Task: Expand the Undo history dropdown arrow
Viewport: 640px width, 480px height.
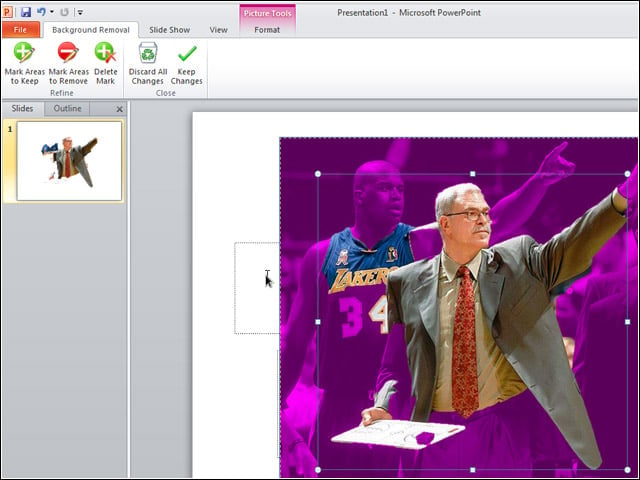Action: click(52, 12)
